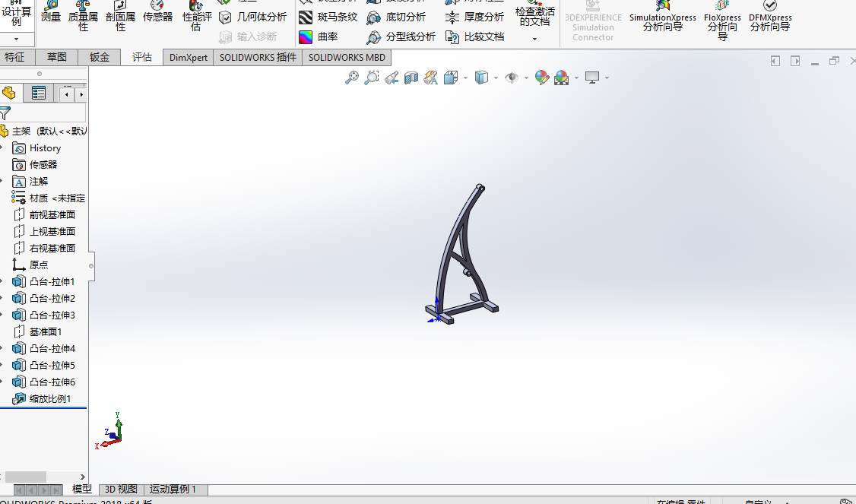Expand dropdown below 设计算例 button
The image size is (856, 504).
(x=17, y=39)
